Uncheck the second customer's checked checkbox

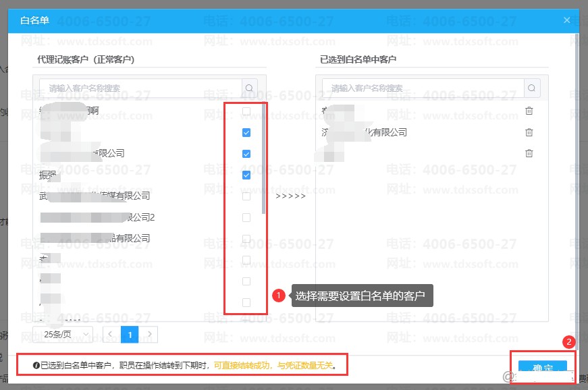[246, 132]
